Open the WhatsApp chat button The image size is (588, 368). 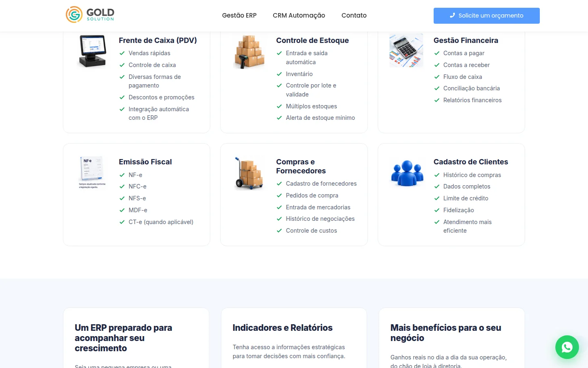coord(567,347)
